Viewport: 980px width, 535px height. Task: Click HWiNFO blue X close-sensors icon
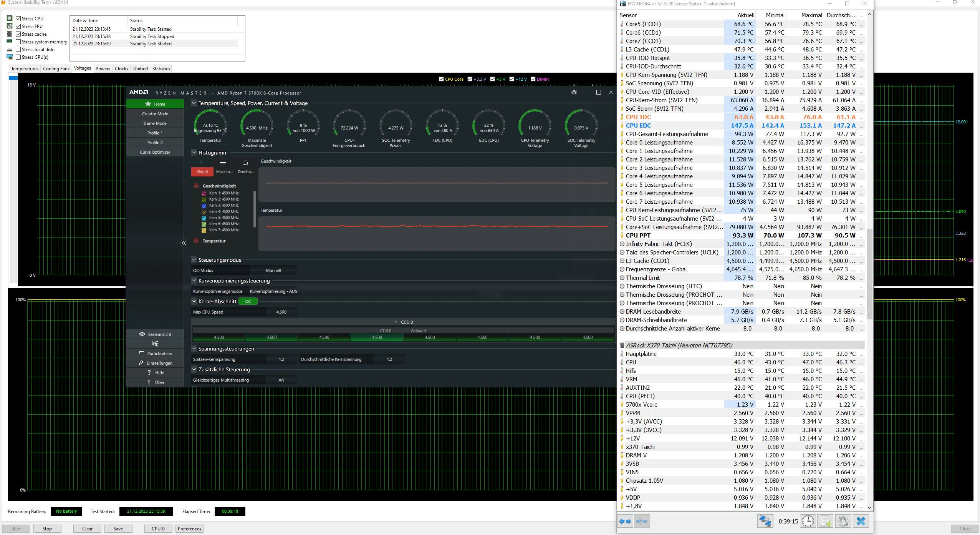(861, 521)
